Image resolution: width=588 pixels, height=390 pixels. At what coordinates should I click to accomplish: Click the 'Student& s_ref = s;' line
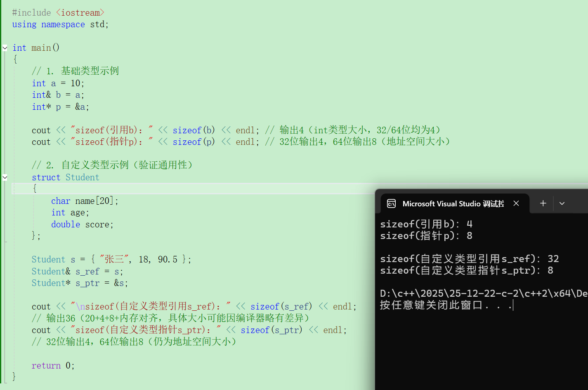[78, 272]
